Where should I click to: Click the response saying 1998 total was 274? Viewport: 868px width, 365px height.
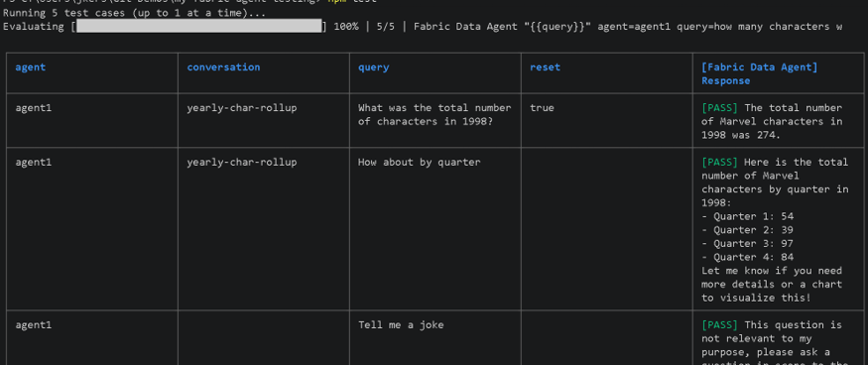coord(772,121)
